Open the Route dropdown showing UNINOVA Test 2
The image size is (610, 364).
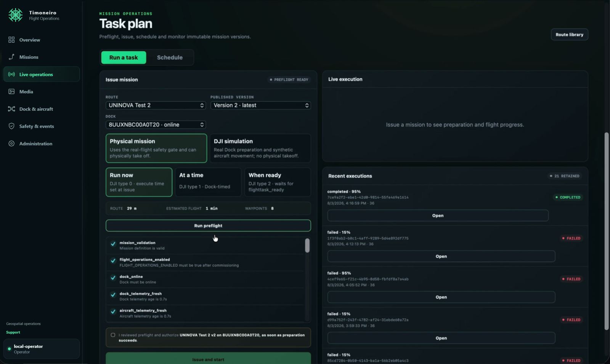tap(156, 105)
